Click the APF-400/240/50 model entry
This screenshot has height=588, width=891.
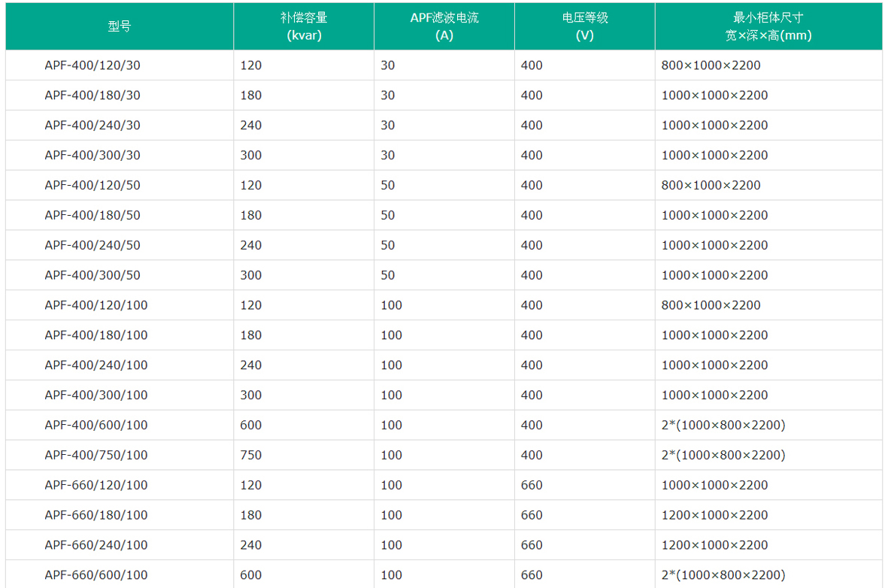[92, 245]
